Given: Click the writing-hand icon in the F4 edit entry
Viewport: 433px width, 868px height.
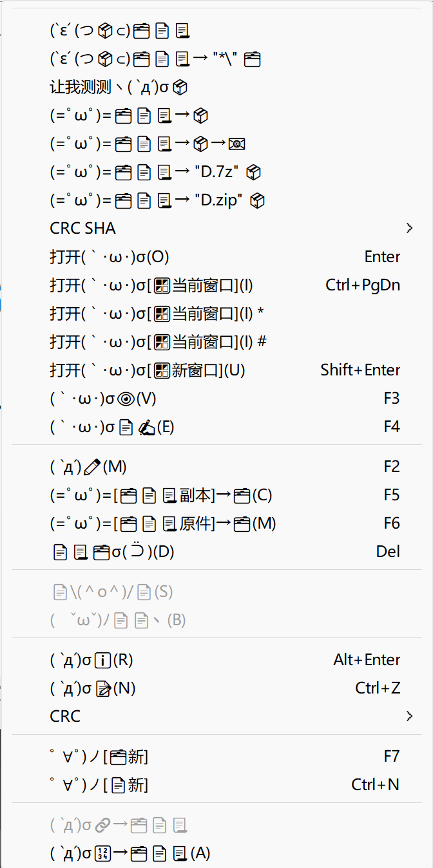Looking at the screenshot, I should click(147, 427).
